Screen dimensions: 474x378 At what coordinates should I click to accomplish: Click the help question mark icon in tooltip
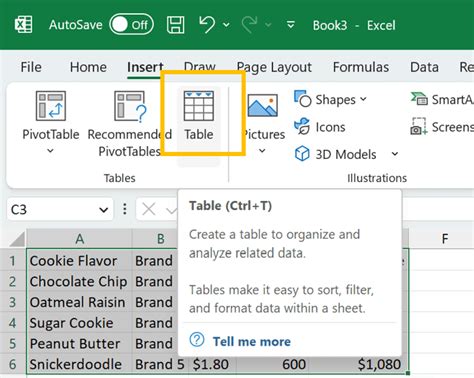coord(197,340)
